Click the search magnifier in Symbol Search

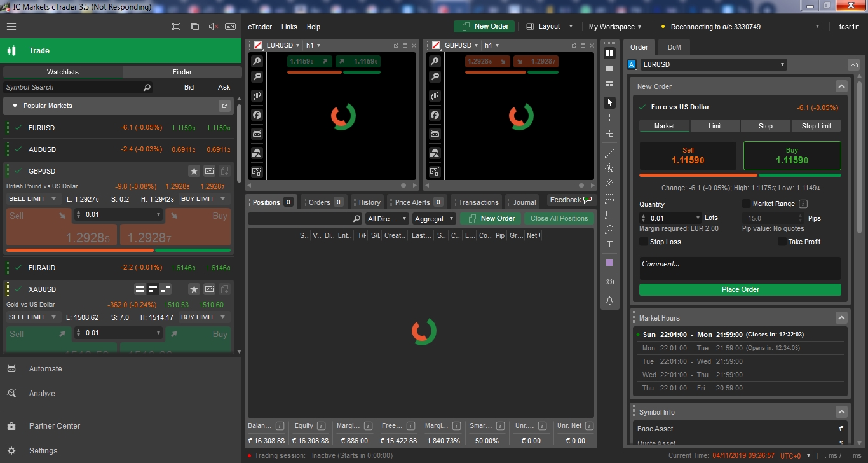147,88
